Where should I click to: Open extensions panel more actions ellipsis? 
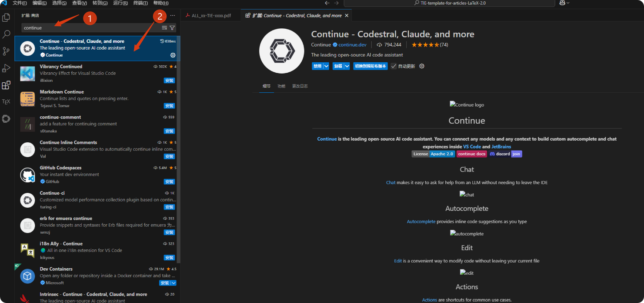pyautogui.click(x=173, y=15)
